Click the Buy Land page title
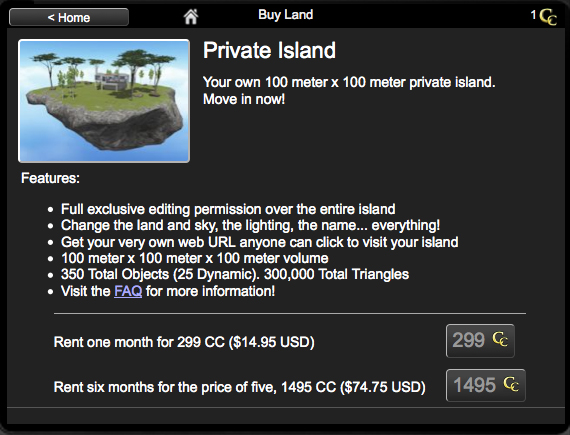Screen dimensions: 570x435 [285, 15]
